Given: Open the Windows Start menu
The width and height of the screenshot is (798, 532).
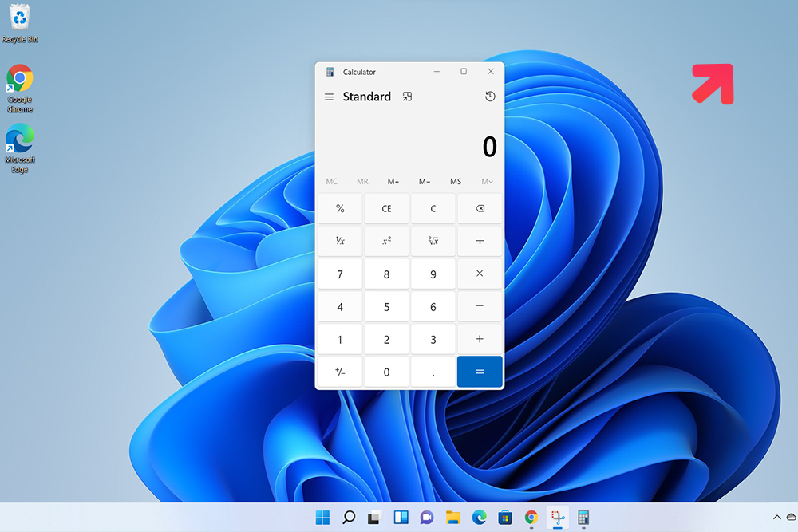Looking at the screenshot, I should tap(322, 518).
